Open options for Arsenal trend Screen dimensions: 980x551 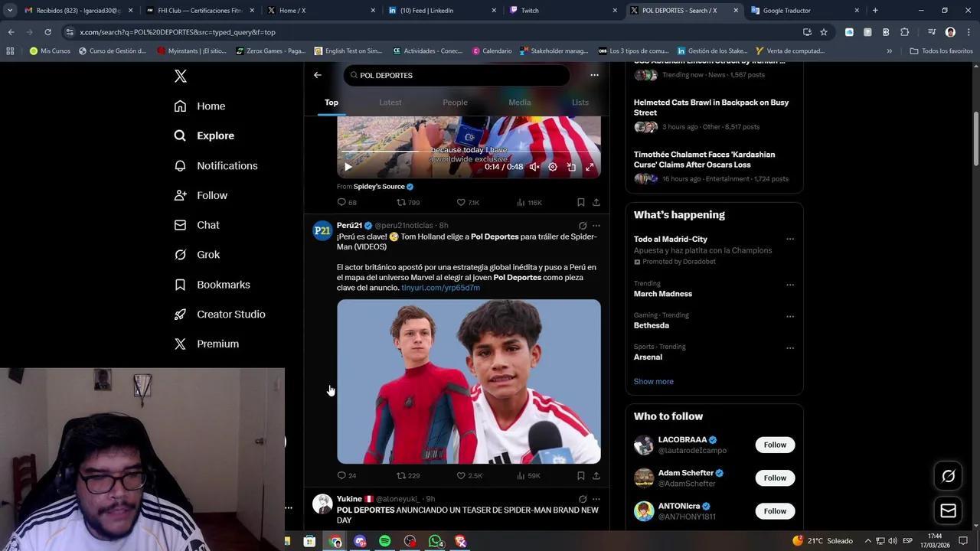click(x=790, y=348)
